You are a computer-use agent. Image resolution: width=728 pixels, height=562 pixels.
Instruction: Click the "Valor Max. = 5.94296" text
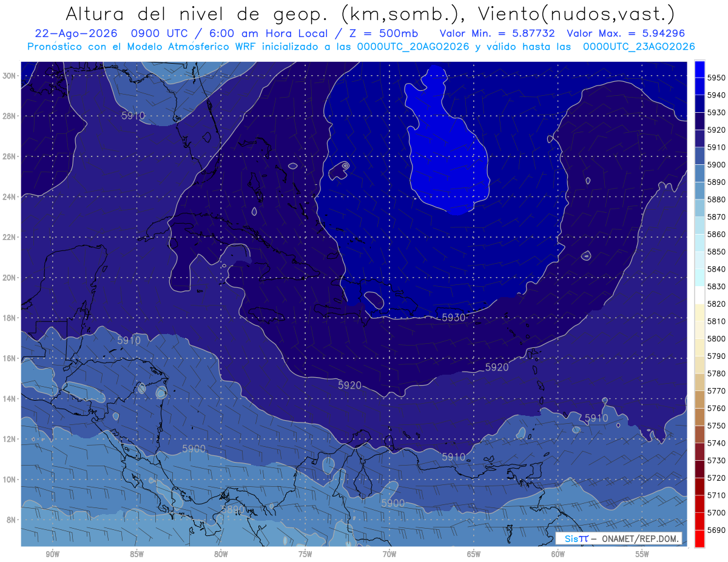coord(626,34)
